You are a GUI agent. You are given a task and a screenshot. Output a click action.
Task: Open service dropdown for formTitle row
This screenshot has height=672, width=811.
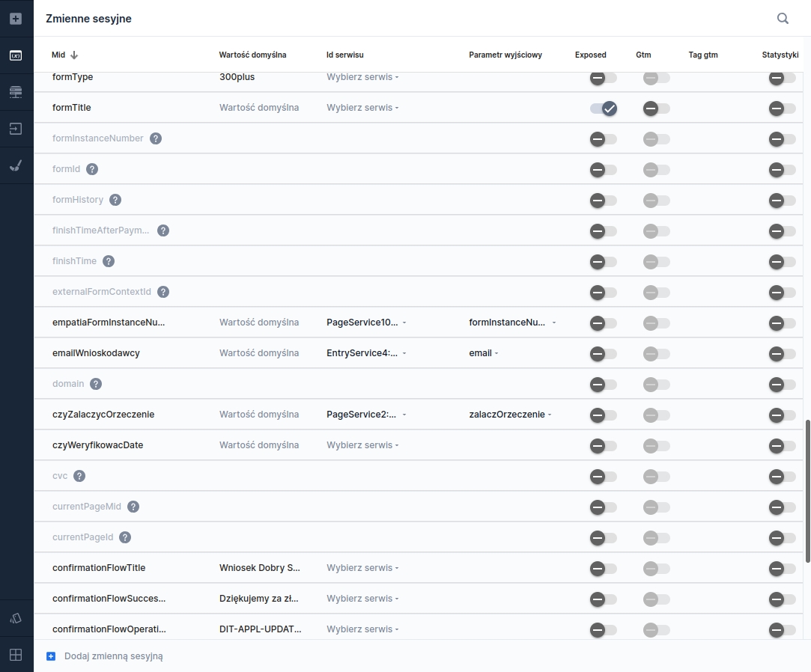(362, 108)
